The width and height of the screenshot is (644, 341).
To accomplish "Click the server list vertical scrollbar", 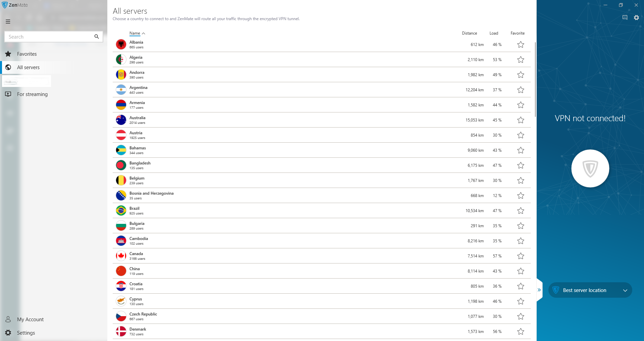I will [535, 80].
